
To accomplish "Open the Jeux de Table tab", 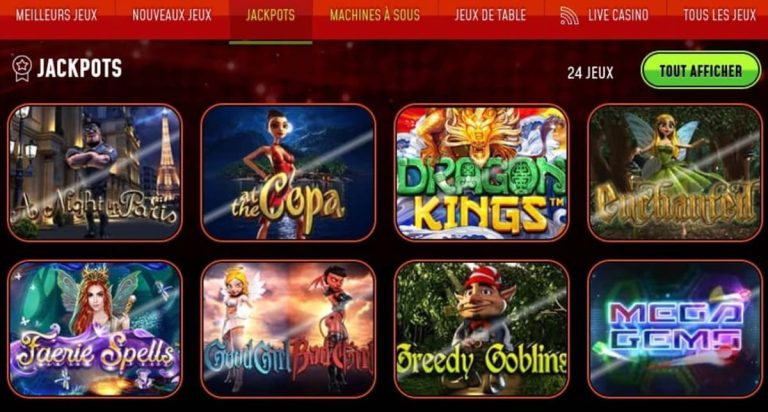I will point(490,15).
